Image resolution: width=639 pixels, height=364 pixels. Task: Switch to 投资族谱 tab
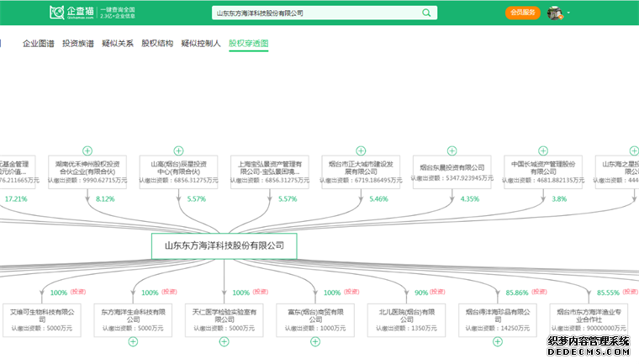[78, 44]
